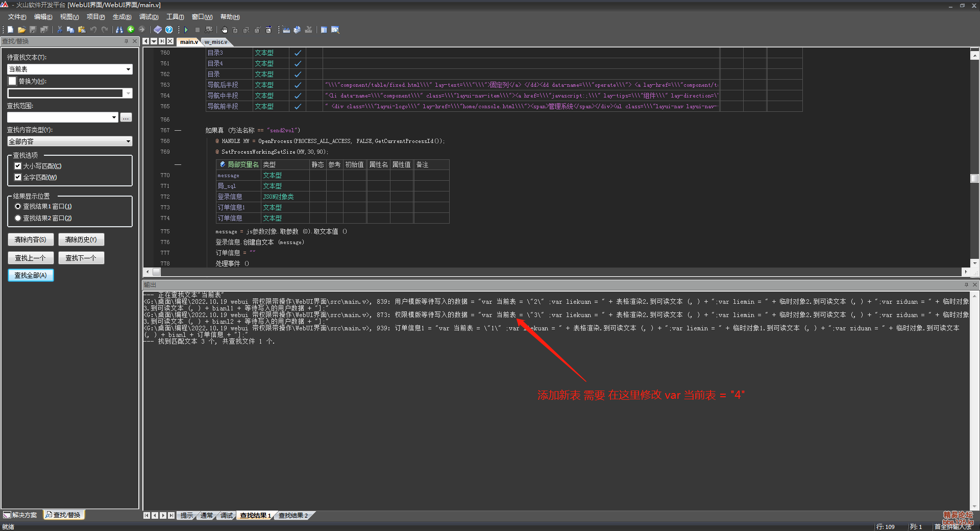Click the build keyboard-like toolbar icon
980x531 pixels.
(286, 30)
